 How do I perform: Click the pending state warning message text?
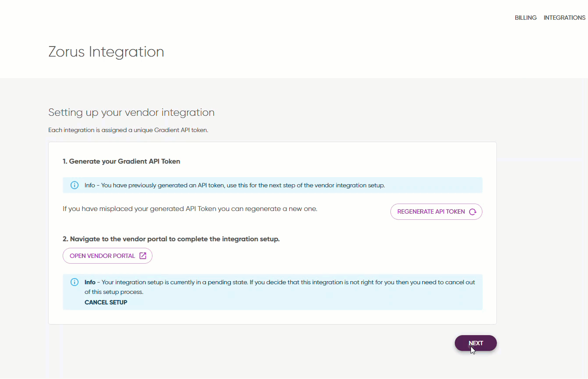tap(280, 287)
